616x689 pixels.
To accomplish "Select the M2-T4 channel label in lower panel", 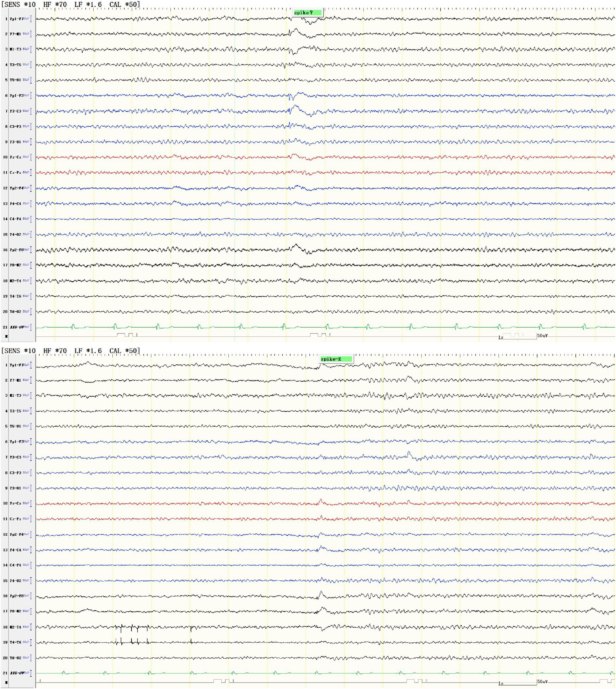I will [x=16, y=627].
